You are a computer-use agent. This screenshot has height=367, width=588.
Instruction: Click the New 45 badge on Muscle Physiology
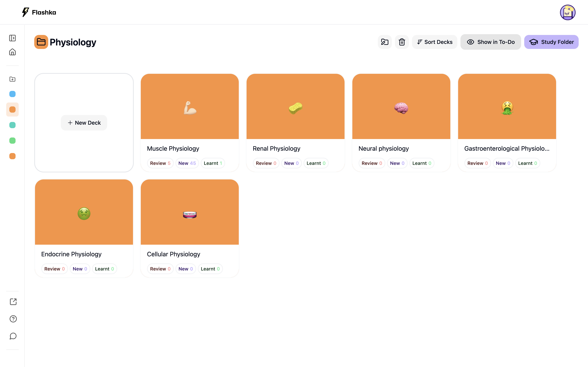[187, 163]
